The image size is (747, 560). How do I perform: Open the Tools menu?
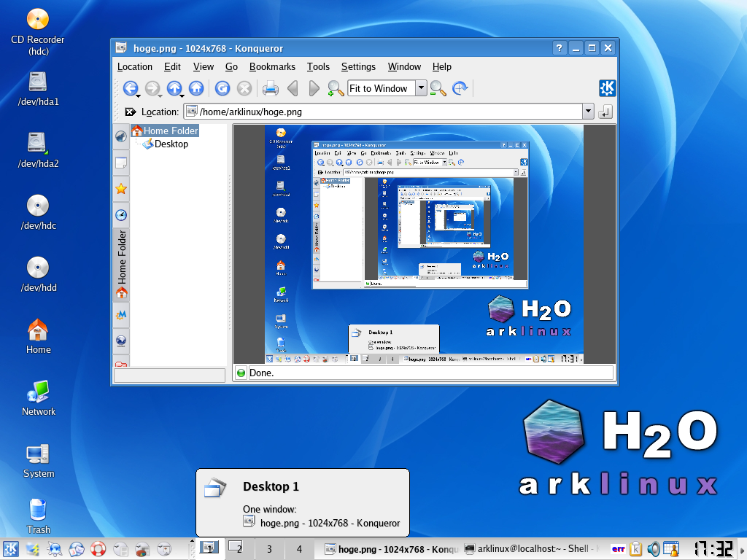(318, 66)
